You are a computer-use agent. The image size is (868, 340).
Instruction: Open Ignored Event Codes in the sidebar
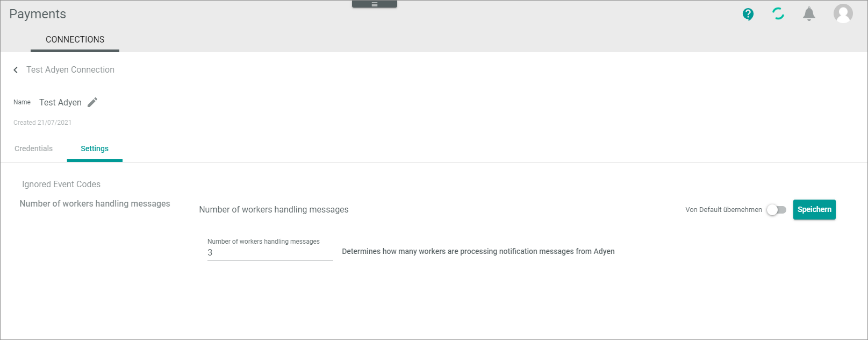61,184
